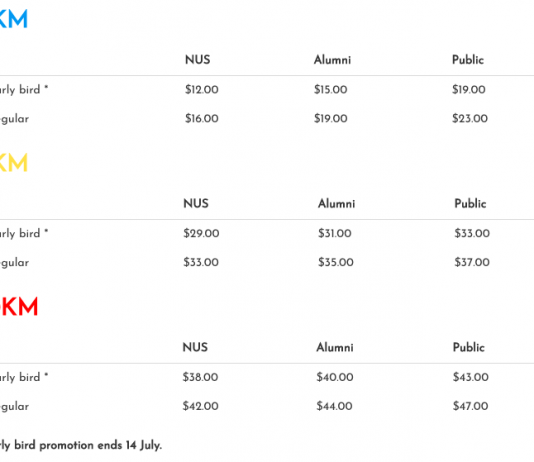The image size is (534, 462).
Task: Select the $15.00 Alumni early bird price
Action: 330,90
